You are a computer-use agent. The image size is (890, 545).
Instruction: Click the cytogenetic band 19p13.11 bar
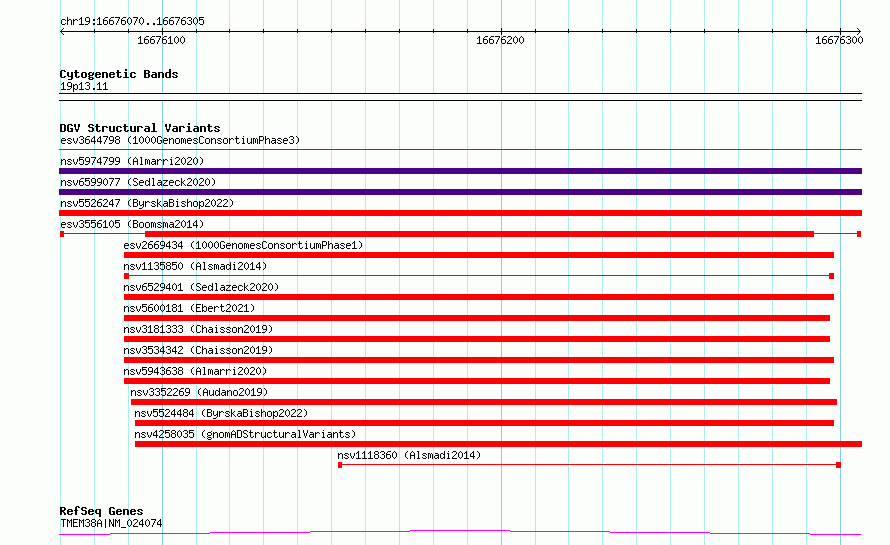point(460,97)
